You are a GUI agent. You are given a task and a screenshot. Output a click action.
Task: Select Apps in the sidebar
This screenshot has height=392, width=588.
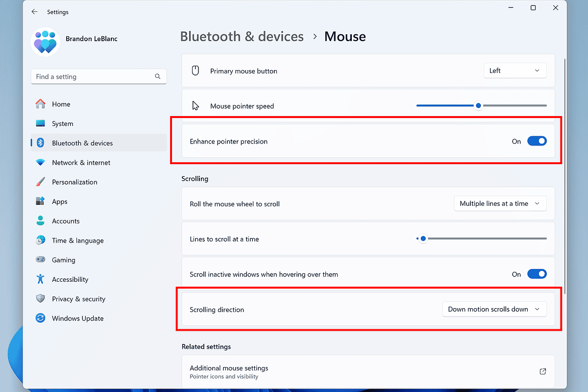click(x=98, y=201)
